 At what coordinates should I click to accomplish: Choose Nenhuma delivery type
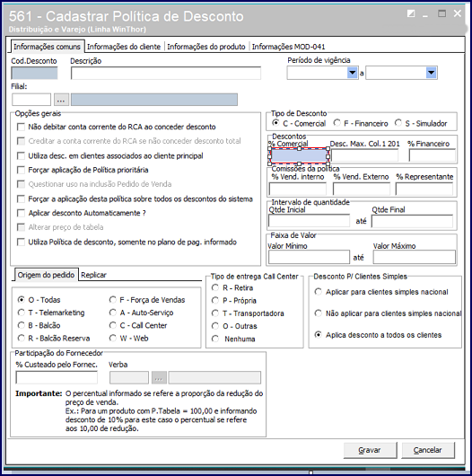pyautogui.click(x=215, y=339)
